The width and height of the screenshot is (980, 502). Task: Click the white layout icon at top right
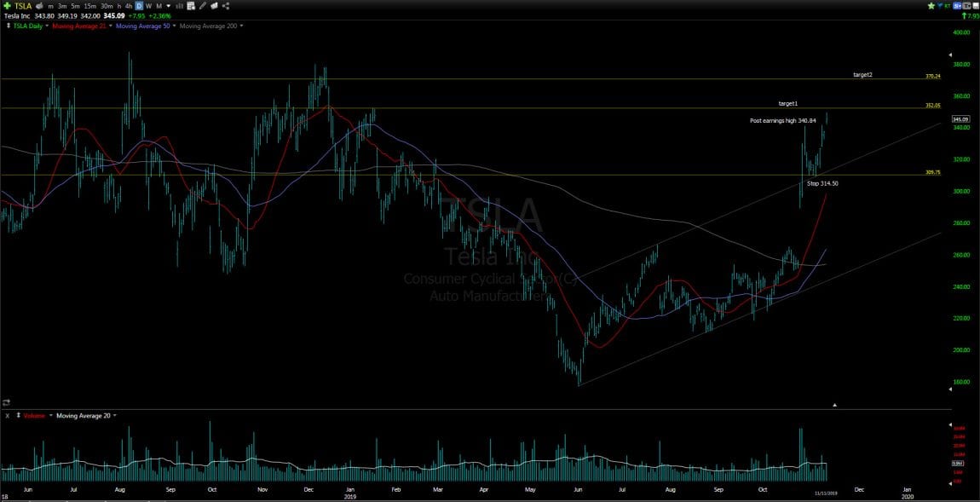[x=976, y=6]
